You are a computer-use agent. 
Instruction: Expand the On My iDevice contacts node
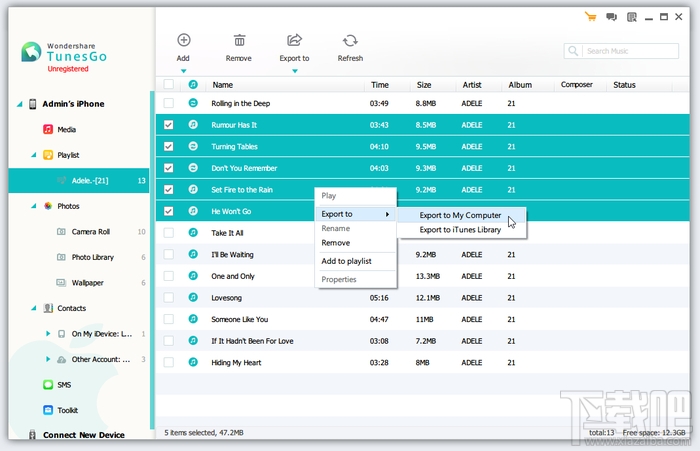48,334
